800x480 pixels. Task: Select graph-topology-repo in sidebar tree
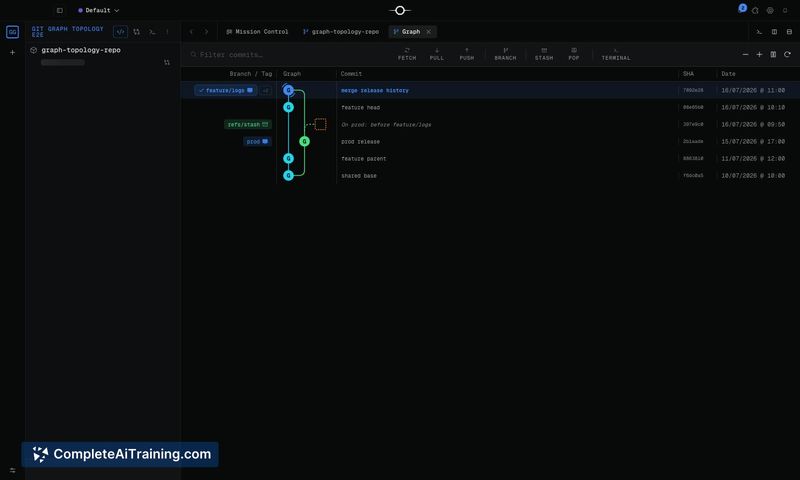click(81, 50)
